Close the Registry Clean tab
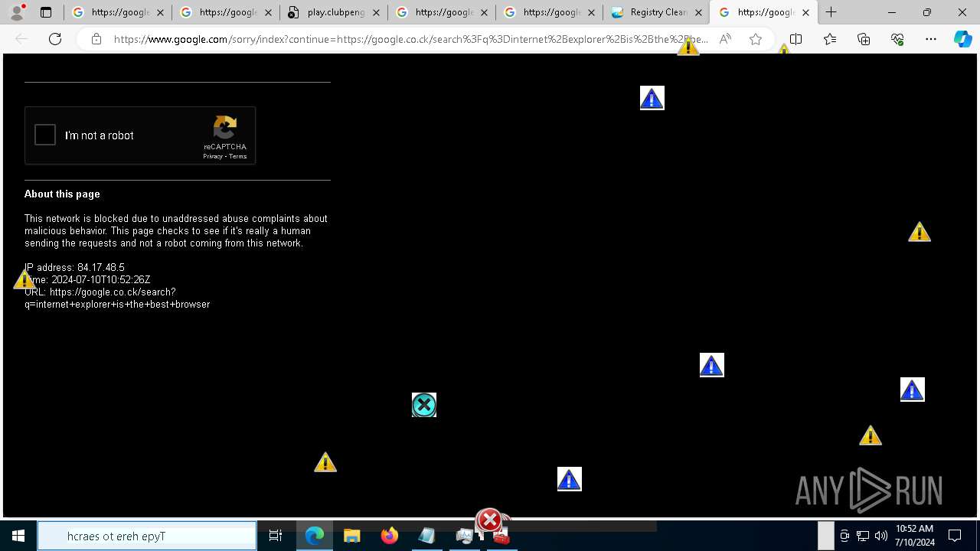Image resolution: width=980 pixels, height=551 pixels. pos(698,12)
